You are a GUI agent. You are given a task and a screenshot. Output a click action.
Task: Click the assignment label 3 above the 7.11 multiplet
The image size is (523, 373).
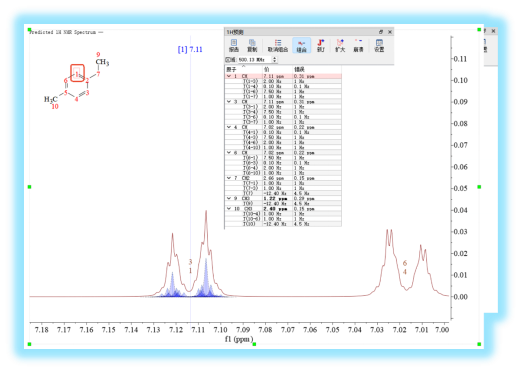click(x=190, y=262)
